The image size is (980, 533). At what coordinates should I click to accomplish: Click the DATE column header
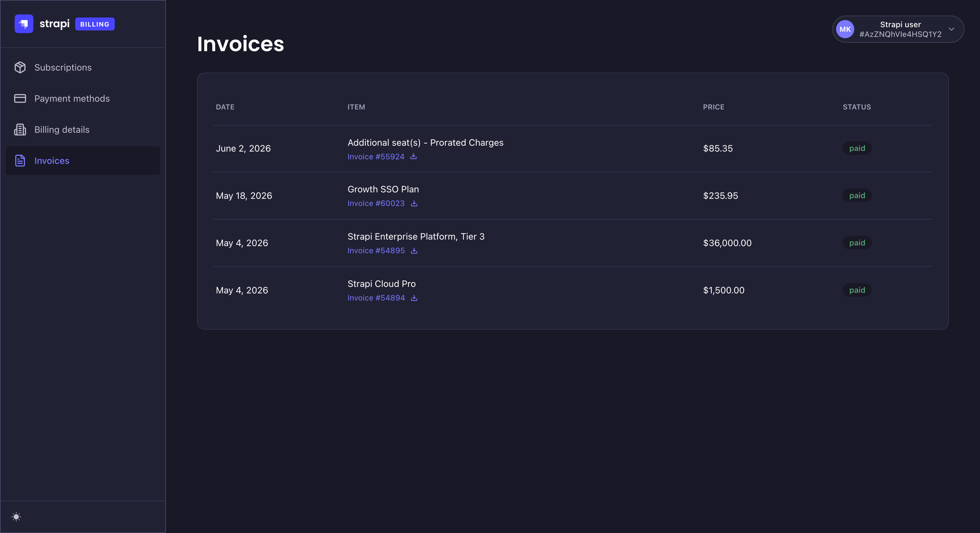225,107
